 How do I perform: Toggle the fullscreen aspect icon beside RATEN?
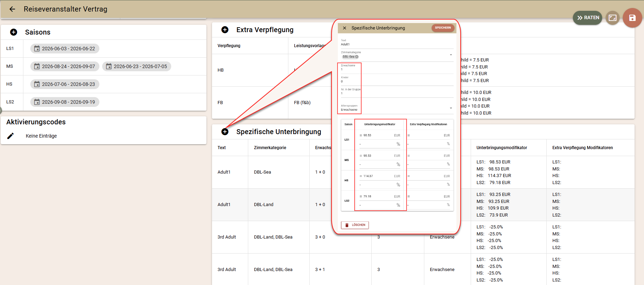pyautogui.click(x=613, y=18)
